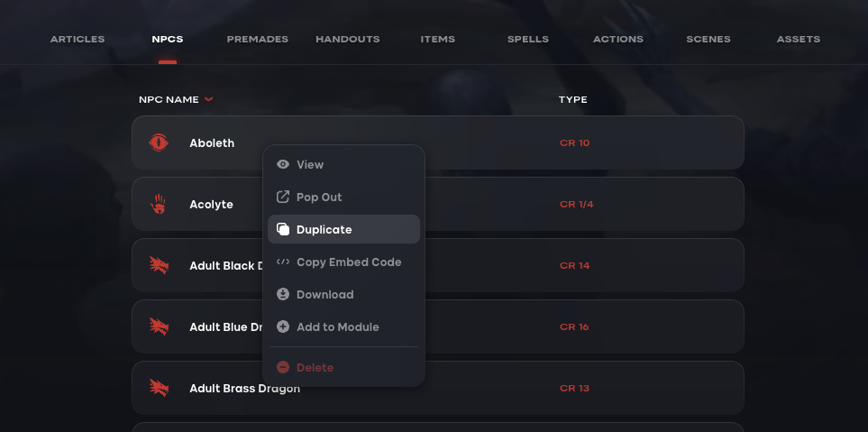Go to the Scenes tab
The width and height of the screenshot is (868, 432).
[708, 40]
